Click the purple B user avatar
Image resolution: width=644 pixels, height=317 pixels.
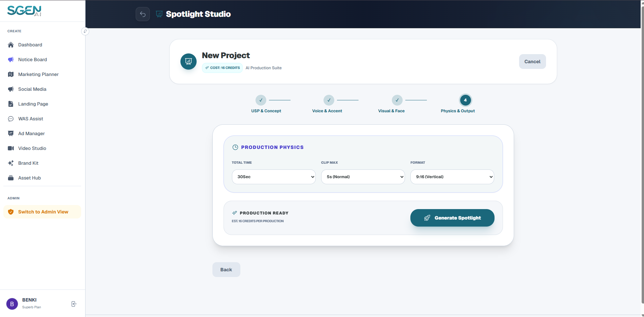coord(12,304)
